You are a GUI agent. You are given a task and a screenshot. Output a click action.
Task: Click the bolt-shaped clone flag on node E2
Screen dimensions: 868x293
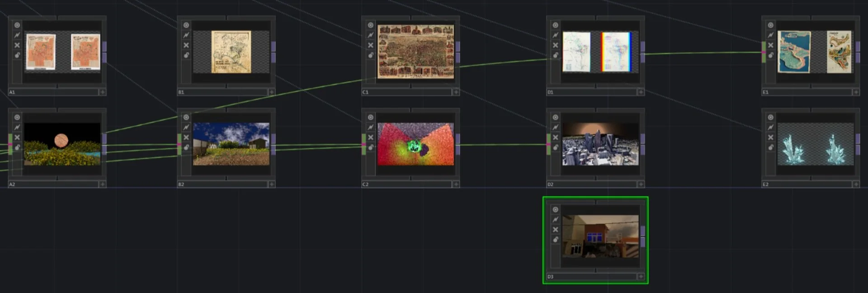(x=771, y=128)
